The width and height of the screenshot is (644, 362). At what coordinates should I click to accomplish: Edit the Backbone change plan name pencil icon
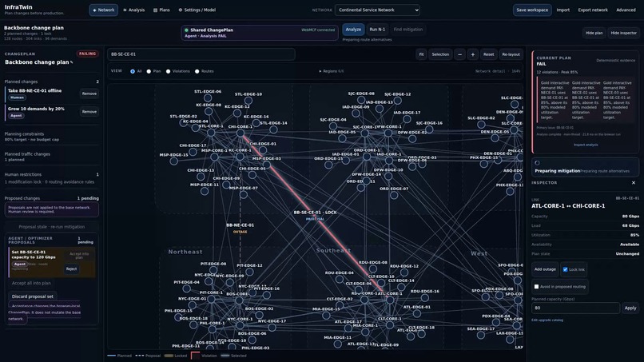click(x=71, y=62)
